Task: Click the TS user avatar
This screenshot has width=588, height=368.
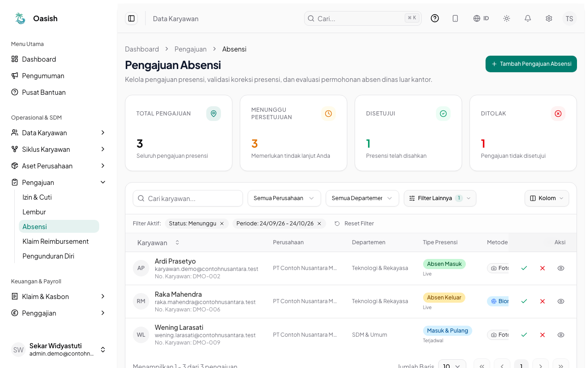Action: 570,18
